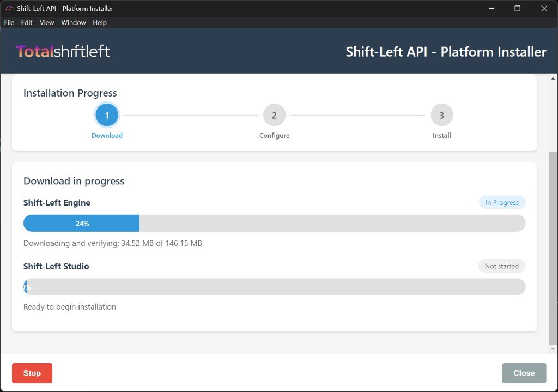
Task: Open the File menu
Action: (x=9, y=22)
